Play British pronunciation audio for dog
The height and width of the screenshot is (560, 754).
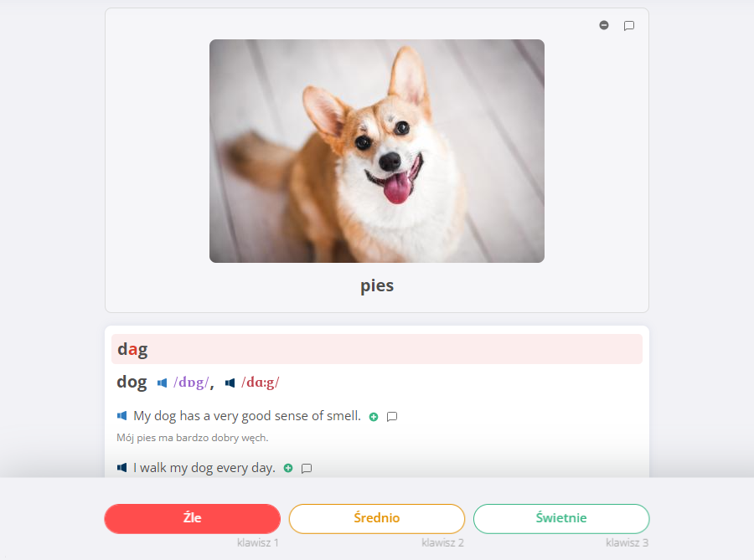tap(162, 383)
